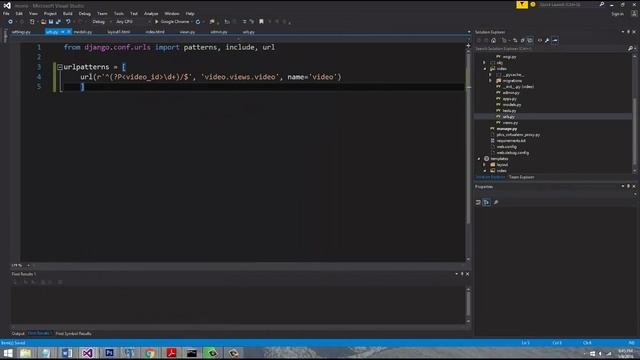Expand the migrations folder node
The height and width of the screenshot is (360, 640).
point(491,81)
